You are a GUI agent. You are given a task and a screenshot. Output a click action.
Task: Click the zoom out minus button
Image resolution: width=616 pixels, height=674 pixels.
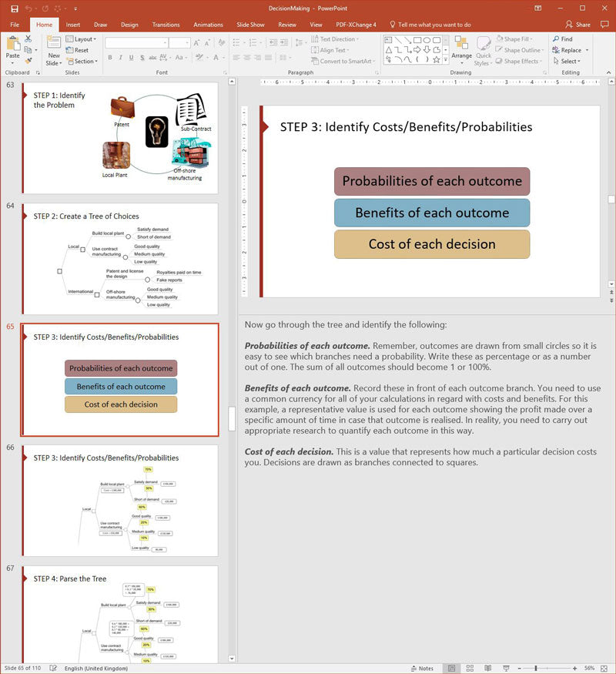tap(519, 669)
